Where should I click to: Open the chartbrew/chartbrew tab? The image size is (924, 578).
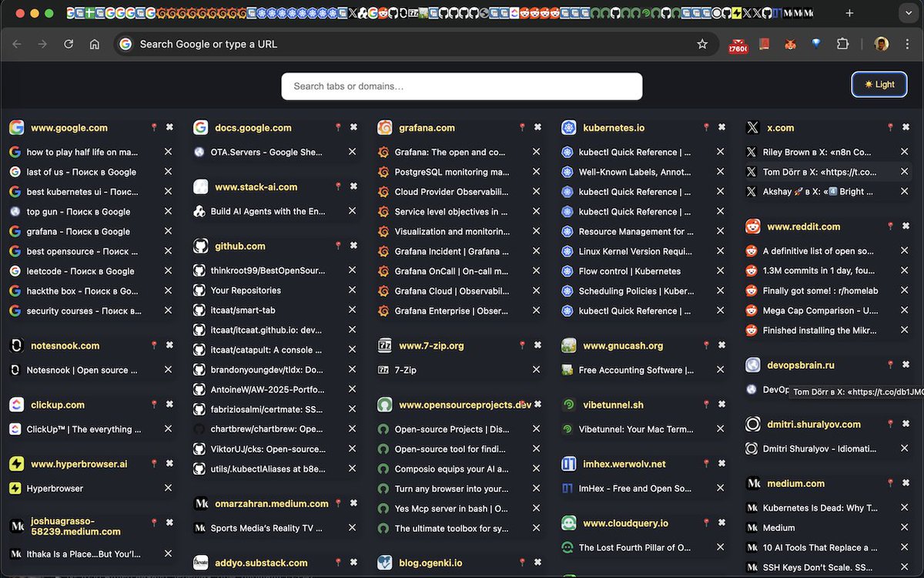pyautogui.click(x=266, y=428)
